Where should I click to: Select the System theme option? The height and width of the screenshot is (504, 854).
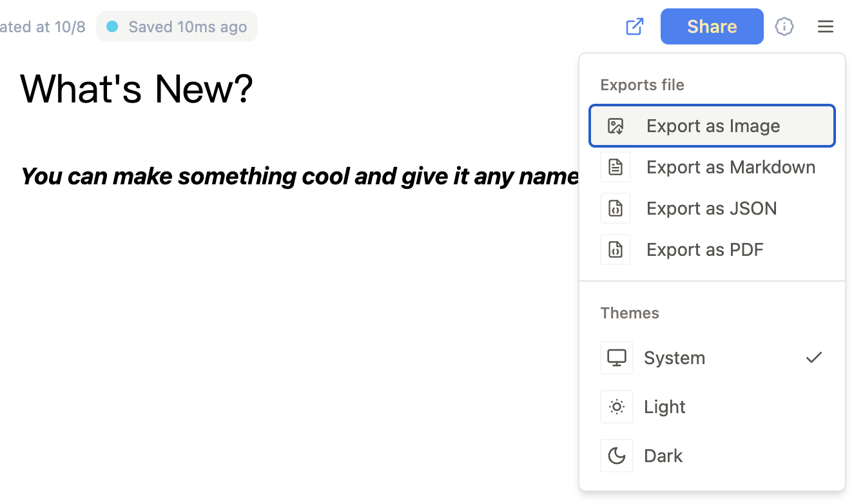(712, 358)
